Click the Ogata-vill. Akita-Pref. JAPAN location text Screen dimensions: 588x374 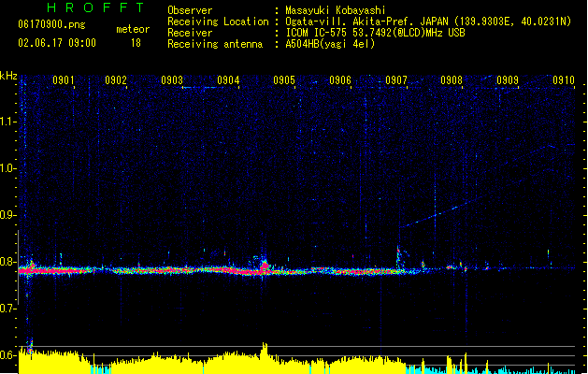click(x=428, y=22)
